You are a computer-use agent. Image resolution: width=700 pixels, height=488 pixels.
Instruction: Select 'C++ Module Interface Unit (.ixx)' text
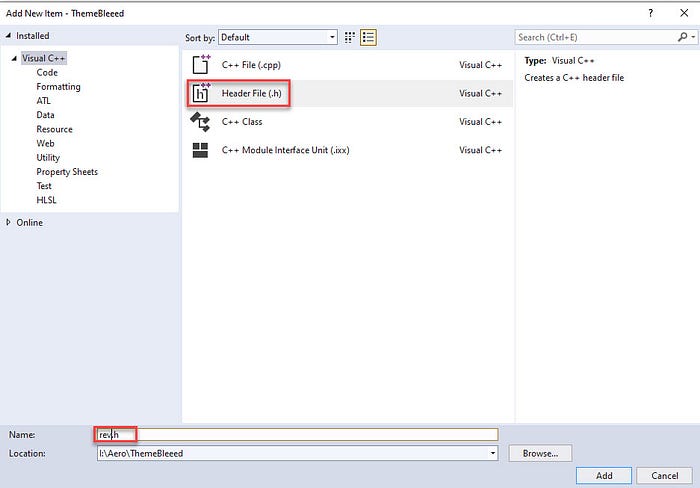point(285,150)
